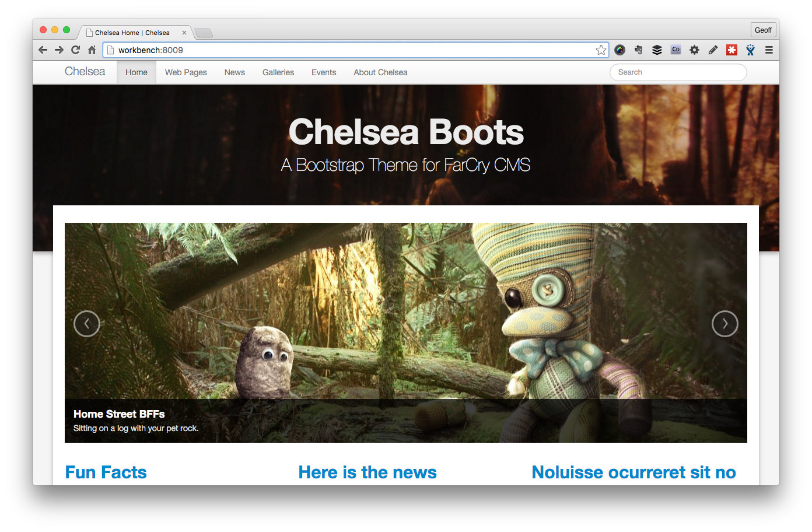
Task: Open the Fun Facts heading link
Action: [x=106, y=472]
